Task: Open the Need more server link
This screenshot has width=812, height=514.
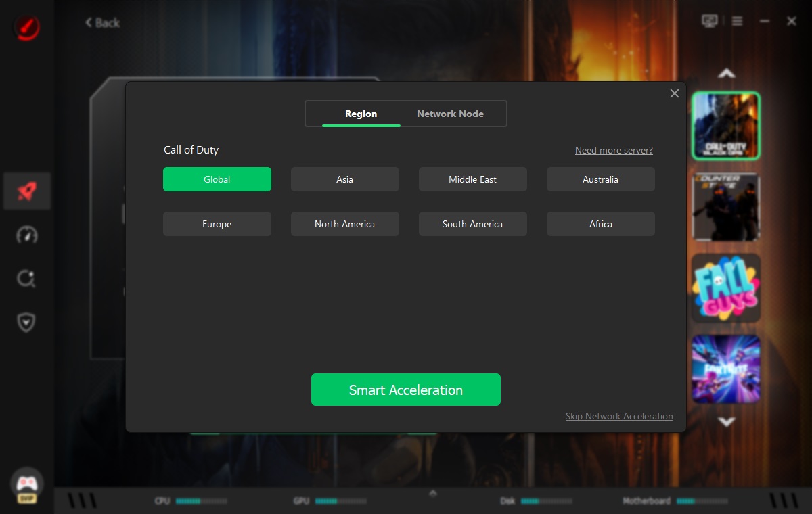Action: pos(614,150)
